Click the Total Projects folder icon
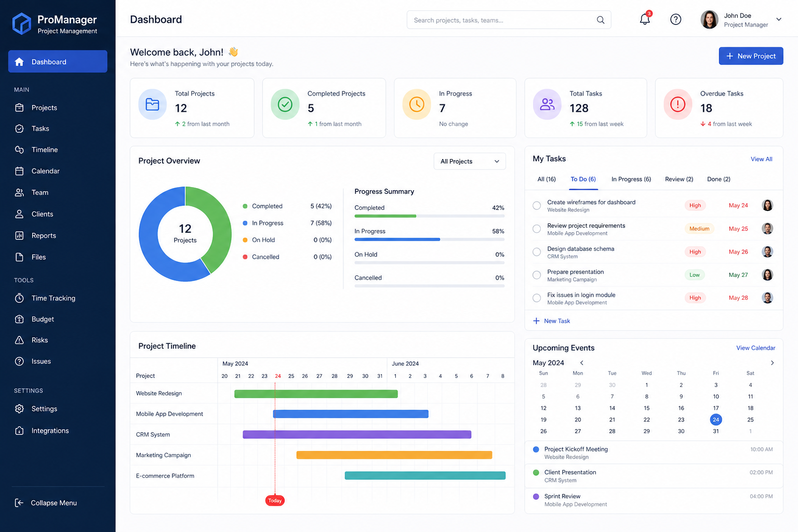Image resolution: width=798 pixels, height=532 pixels. 152,104
